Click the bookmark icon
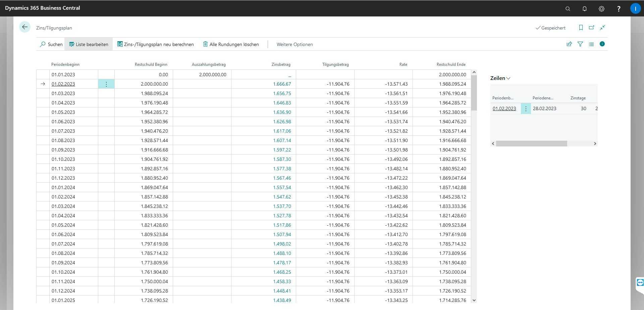 [x=581, y=28]
